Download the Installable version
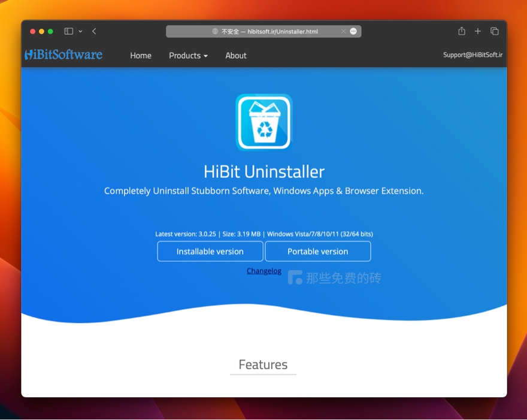Viewport: 527px width, 420px height. [x=210, y=251]
